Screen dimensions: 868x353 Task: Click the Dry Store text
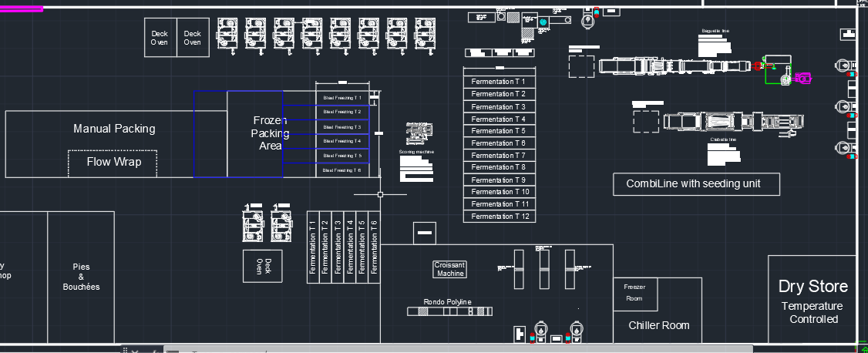point(812,287)
